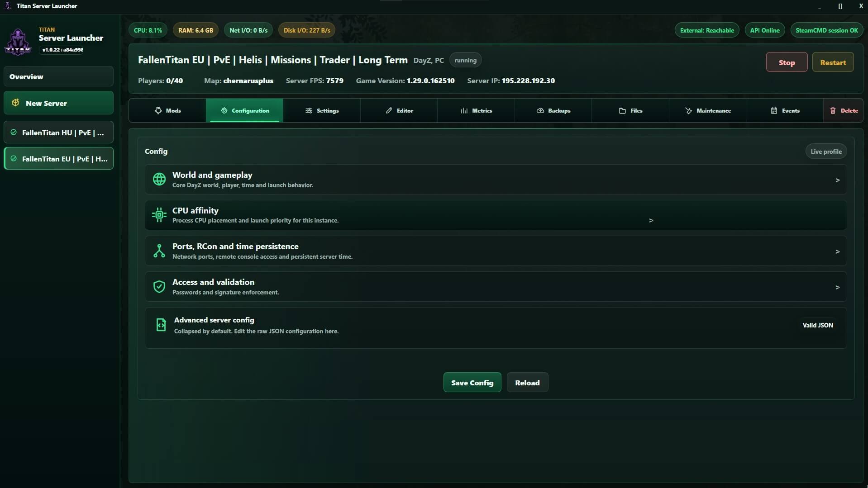Viewport: 868px width, 488px height.
Task: Click the Maintenance tools icon
Action: [688, 110]
